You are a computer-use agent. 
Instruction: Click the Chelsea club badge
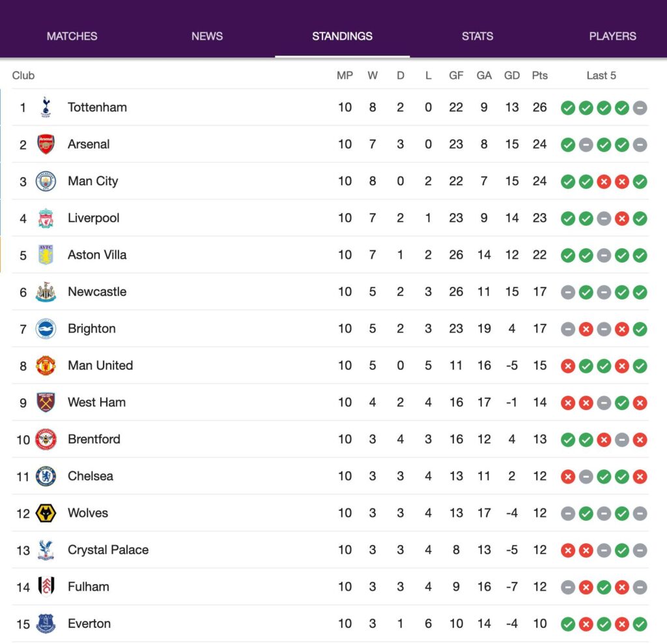click(46, 476)
